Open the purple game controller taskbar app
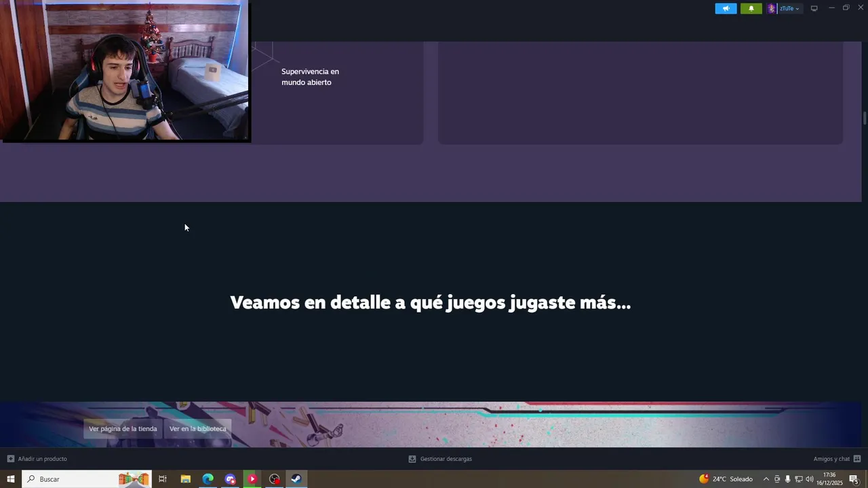 pos(230,479)
